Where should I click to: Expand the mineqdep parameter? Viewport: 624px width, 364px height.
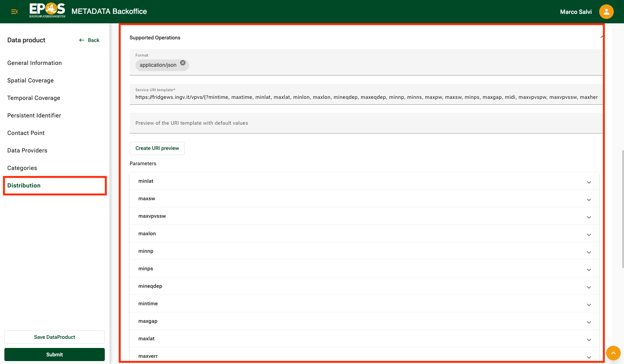point(589,287)
